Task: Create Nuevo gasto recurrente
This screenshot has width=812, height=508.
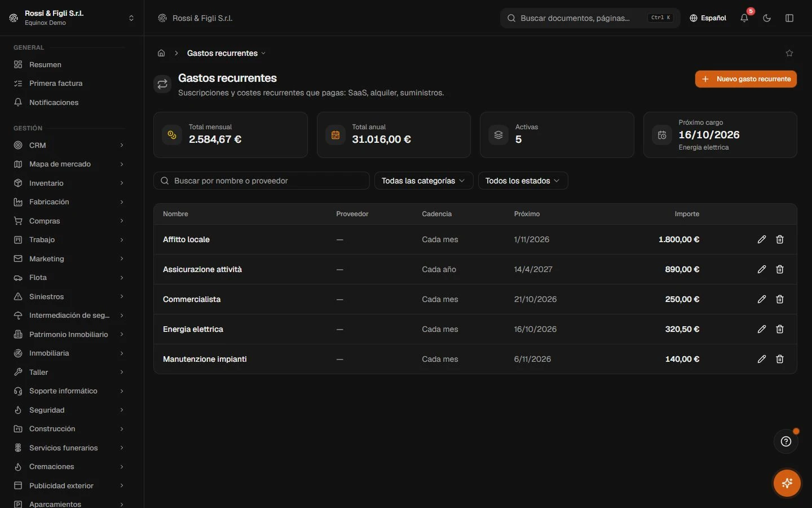Action: tap(745, 79)
